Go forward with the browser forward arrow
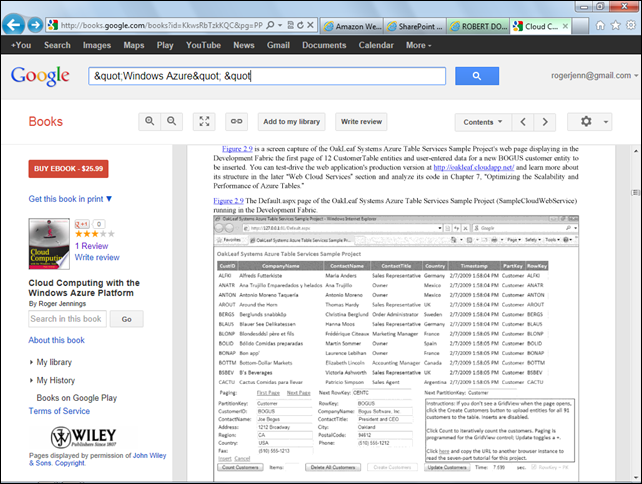 tap(35, 25)
